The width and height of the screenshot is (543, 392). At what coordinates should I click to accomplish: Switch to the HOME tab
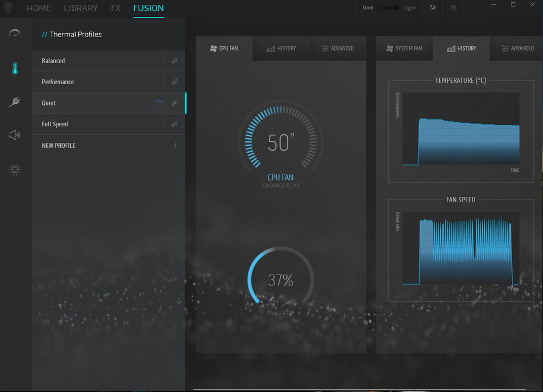pyautogui.click(x=39, y=8)
